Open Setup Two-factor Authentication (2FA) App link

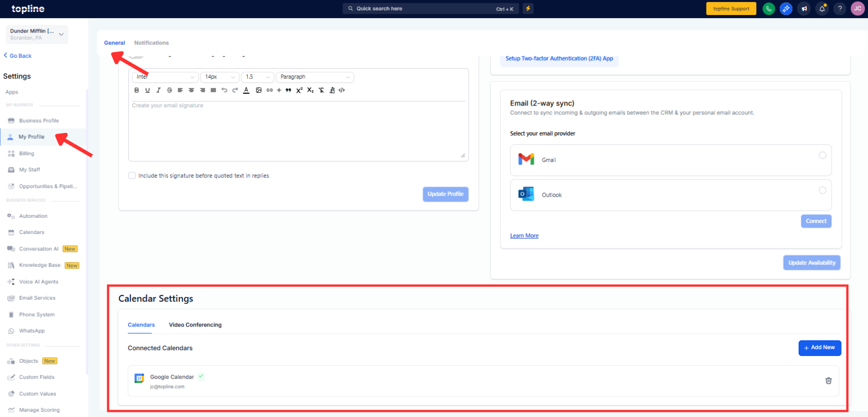[x=559, y=58]
